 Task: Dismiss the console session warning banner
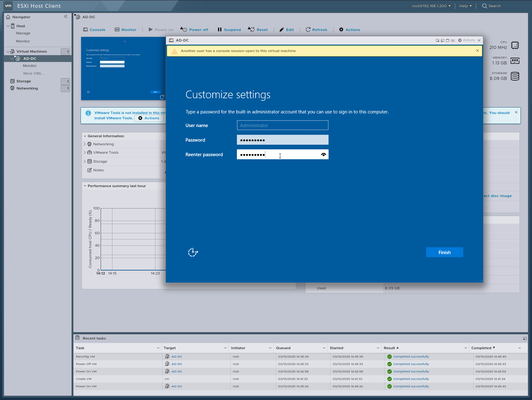477,51
